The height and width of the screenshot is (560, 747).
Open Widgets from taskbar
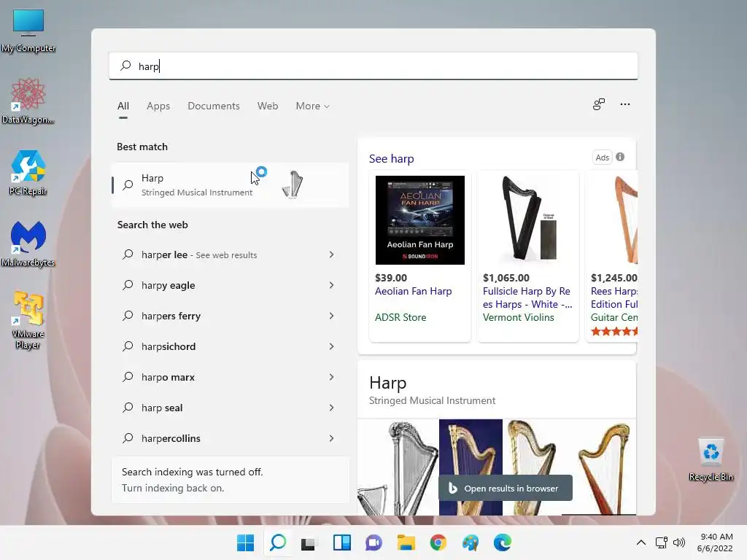pos(341,542)
